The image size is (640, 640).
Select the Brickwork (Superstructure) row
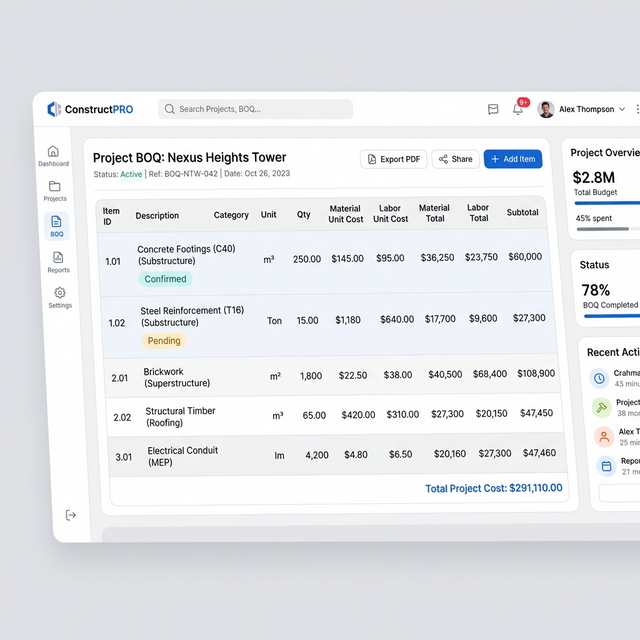pos(330,376)
